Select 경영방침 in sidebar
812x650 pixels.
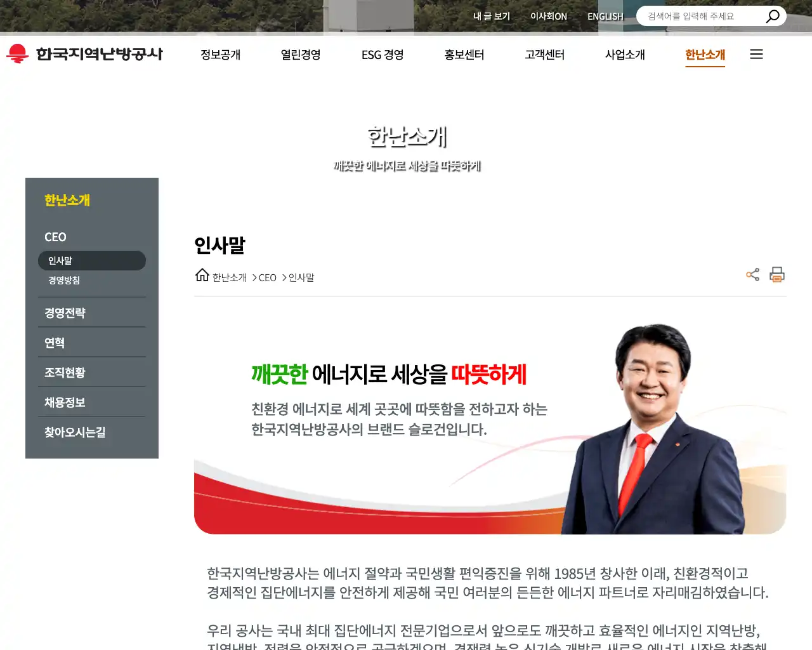click(64, 281)
